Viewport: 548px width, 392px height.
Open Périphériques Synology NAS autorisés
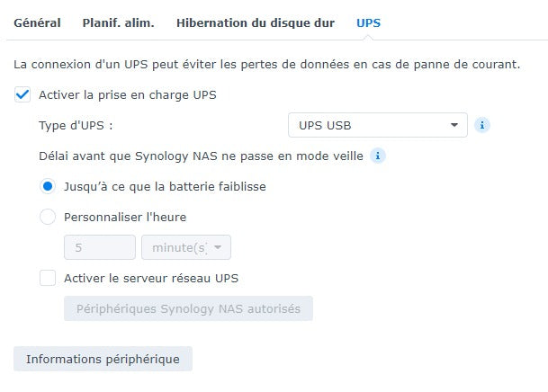point(188,308)
